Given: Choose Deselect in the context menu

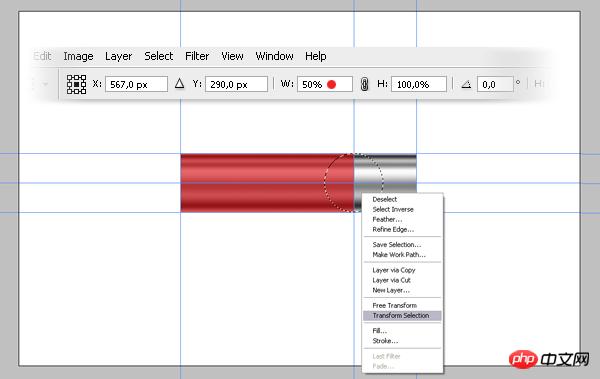Looking at the screenshot, I should [x=385, y=199].
